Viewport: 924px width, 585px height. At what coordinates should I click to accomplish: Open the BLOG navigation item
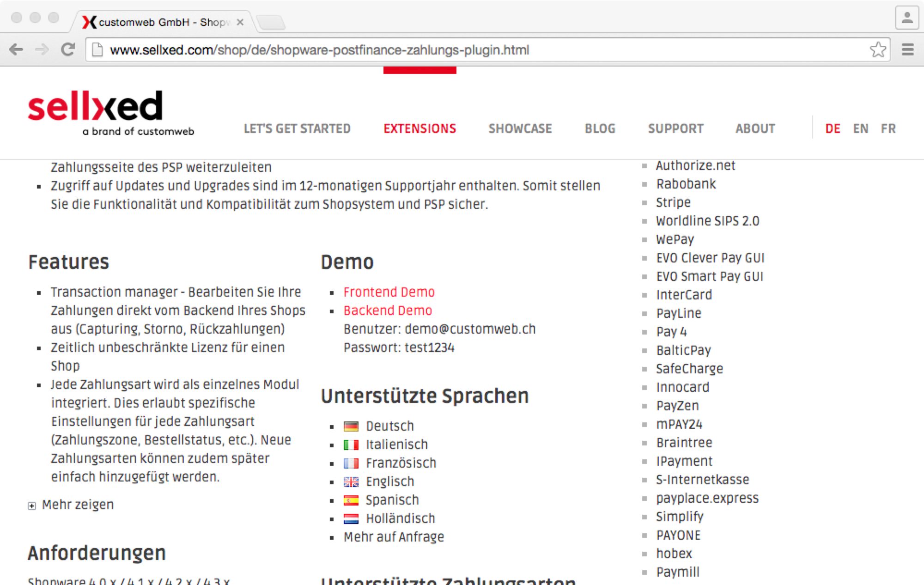pyautogui.click(x=600, y=128)
